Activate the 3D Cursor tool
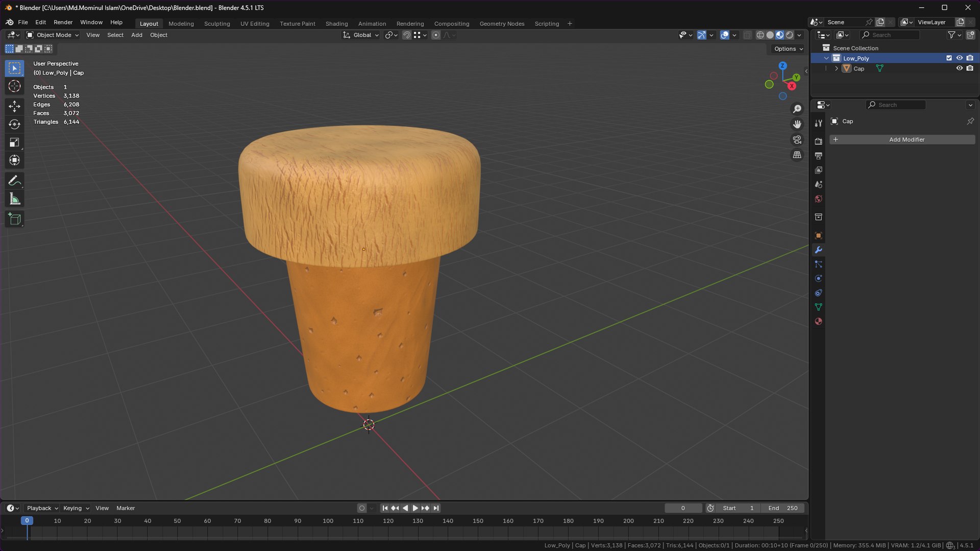This screenshot has height=551, width=980. coord(14,86)
